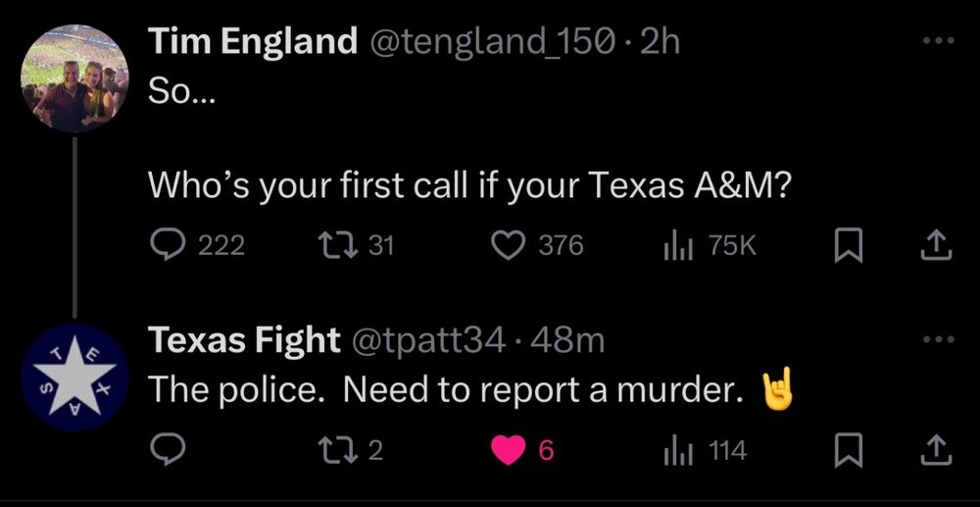
Task: Open Tim England's profile name link
Action: click(252, 43)
